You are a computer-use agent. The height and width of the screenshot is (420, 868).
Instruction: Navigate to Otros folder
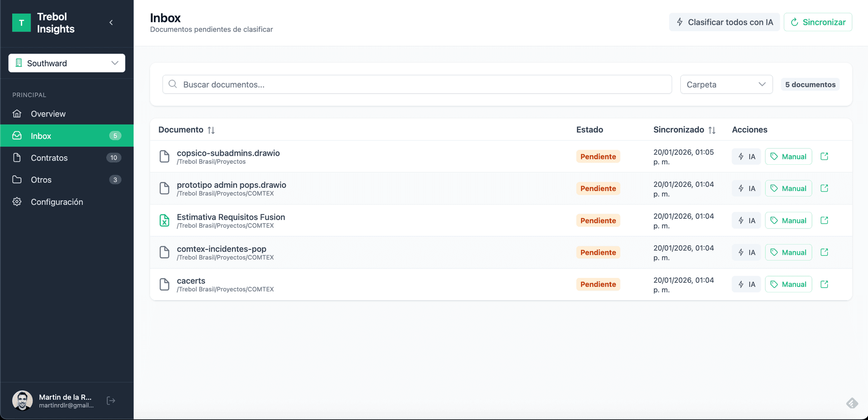click(41, 180)
